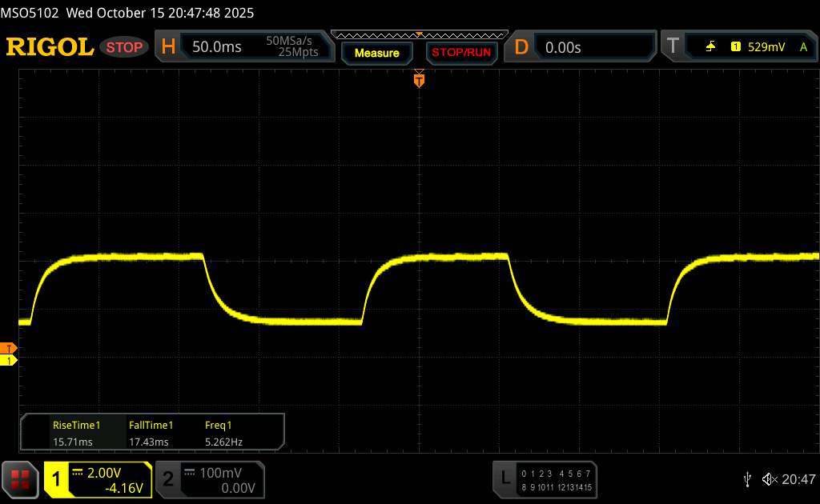
Task: Click the 0.00s horizontal delay value
Action: (x=563, y=47)
